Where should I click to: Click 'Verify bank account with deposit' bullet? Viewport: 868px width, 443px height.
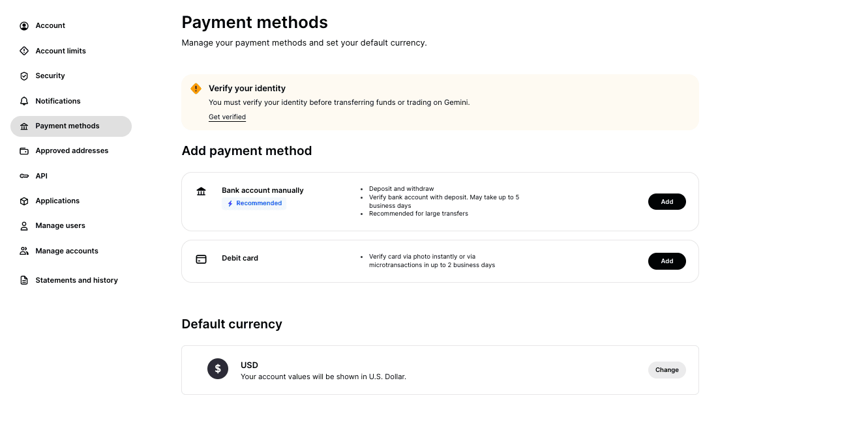[444, 201]
